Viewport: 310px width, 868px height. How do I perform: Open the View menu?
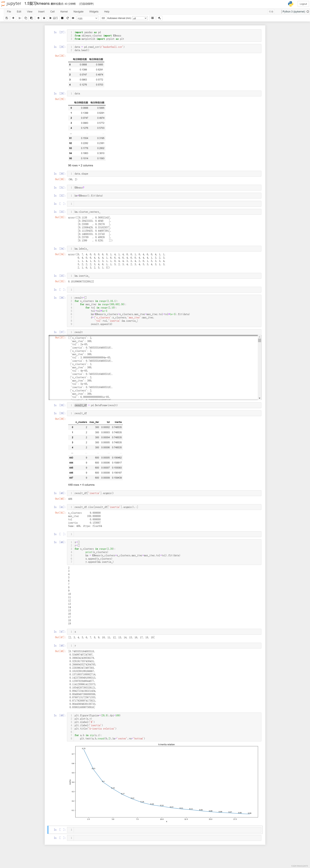(x=30, y=11)
